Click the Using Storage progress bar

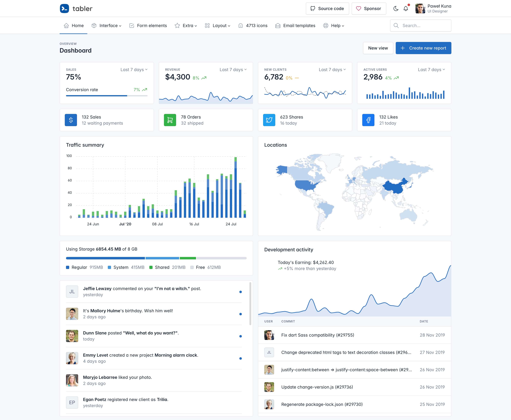pyautogui.click(x=156, y=258)
